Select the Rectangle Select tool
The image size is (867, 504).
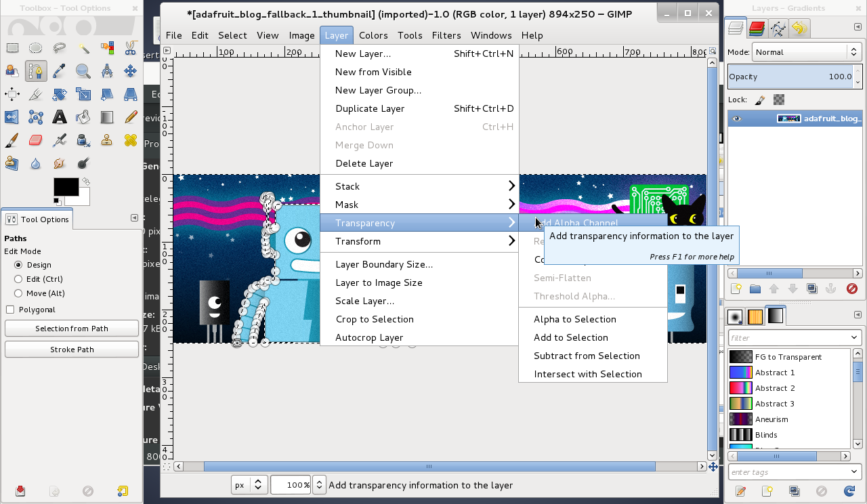[12, 48]
